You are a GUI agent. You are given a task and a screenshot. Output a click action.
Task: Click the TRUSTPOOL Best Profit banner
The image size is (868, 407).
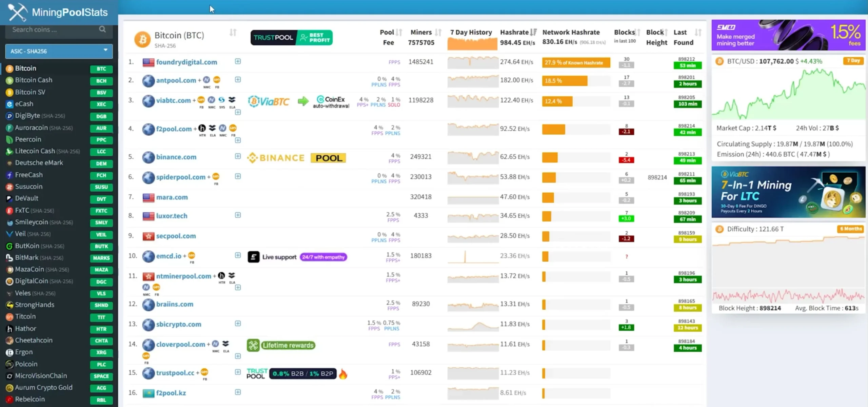click(292, 38)
